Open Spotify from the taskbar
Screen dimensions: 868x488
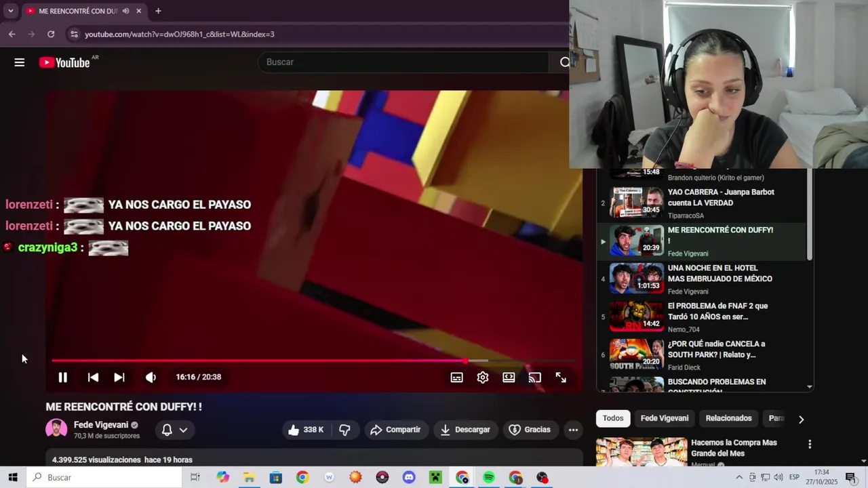pos(489,477)
